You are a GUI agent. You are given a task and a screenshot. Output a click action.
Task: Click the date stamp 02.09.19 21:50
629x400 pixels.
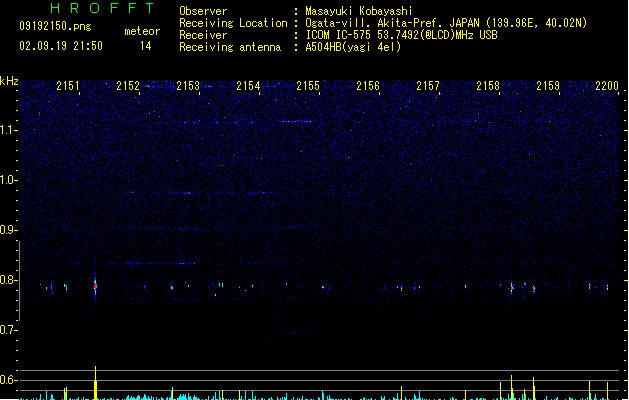(61, 46)
